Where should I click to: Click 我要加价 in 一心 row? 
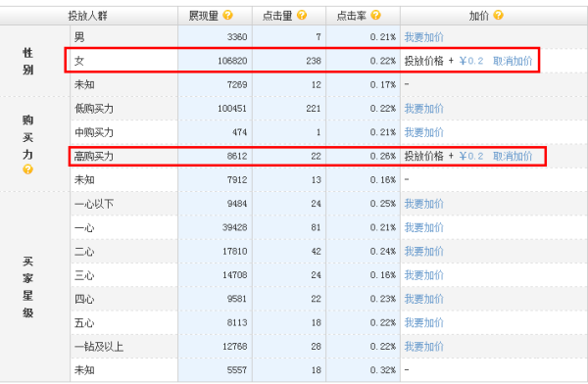tap(423, 227)
